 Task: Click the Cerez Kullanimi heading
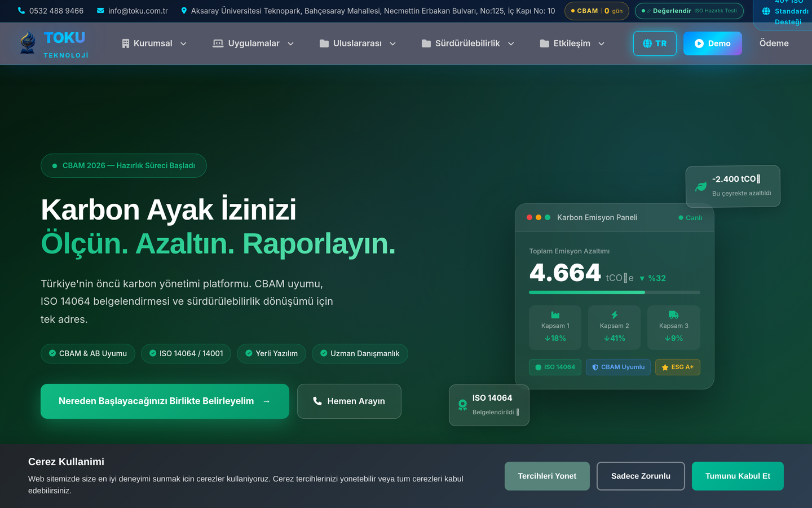pyautogui.click(x=66, y=462)
